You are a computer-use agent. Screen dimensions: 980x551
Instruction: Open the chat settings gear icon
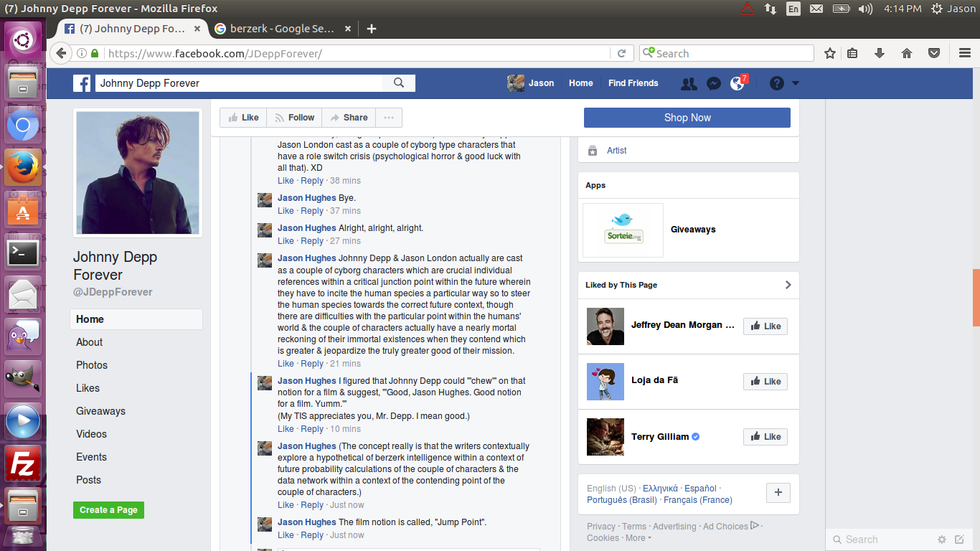(942, 540)
